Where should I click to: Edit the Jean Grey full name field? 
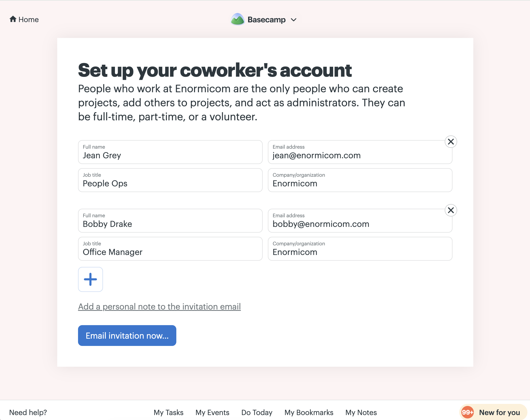(170, 152)
